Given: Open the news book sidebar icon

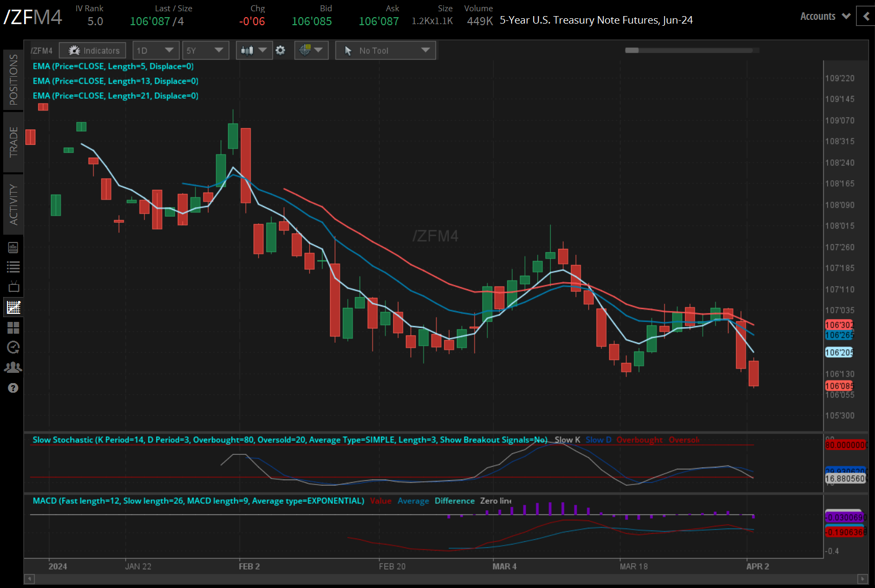Looking at the screenshot, I should click(x=13, y=247).
